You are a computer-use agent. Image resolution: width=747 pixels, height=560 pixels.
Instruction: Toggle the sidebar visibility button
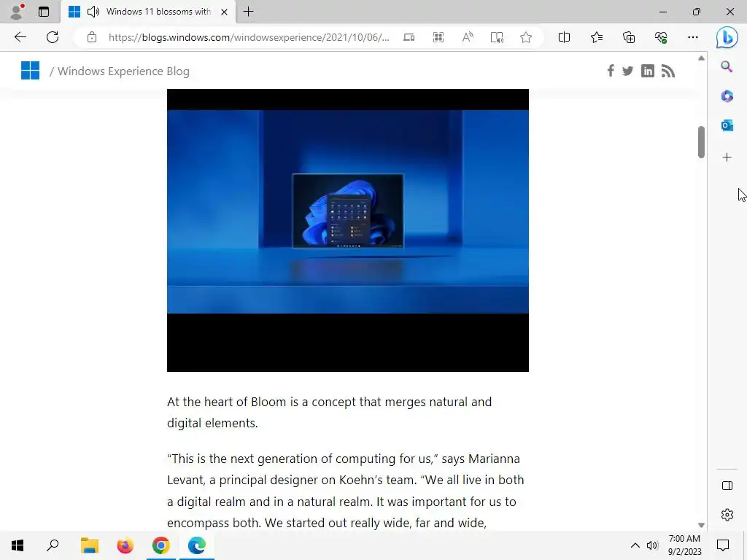coord(727,486)
